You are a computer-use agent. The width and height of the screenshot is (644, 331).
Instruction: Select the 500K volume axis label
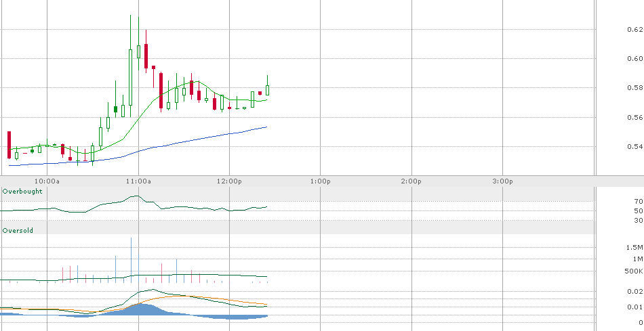coord(634,271)
